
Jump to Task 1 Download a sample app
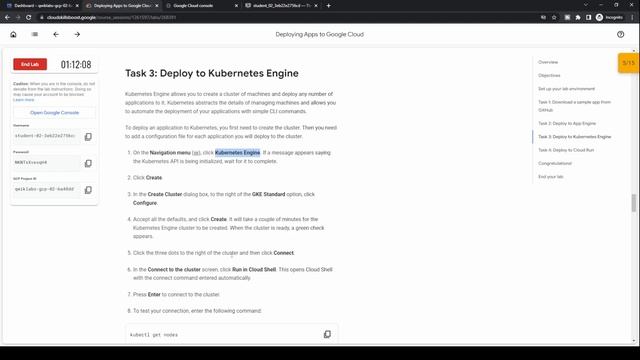574,106
